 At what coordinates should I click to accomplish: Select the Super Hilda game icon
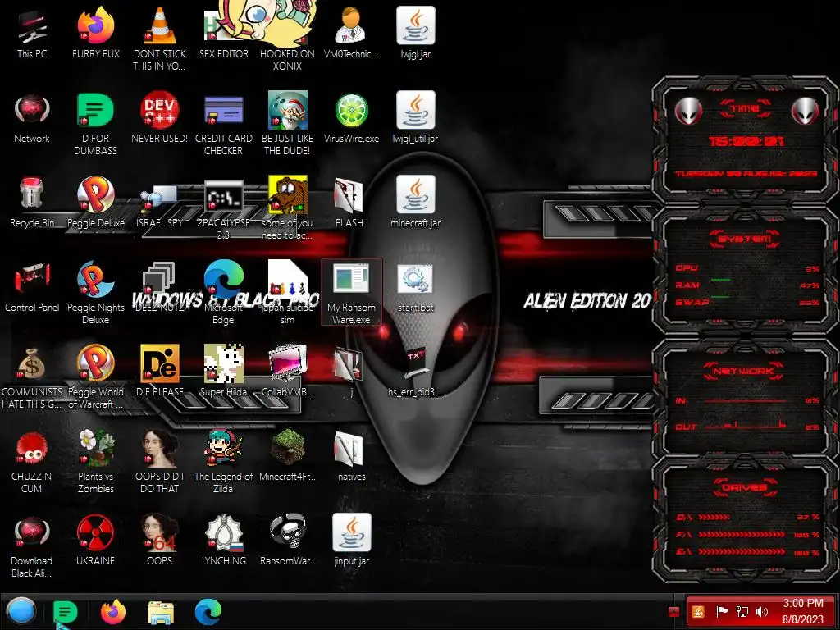pyautogui.click(x=223, y=372)
